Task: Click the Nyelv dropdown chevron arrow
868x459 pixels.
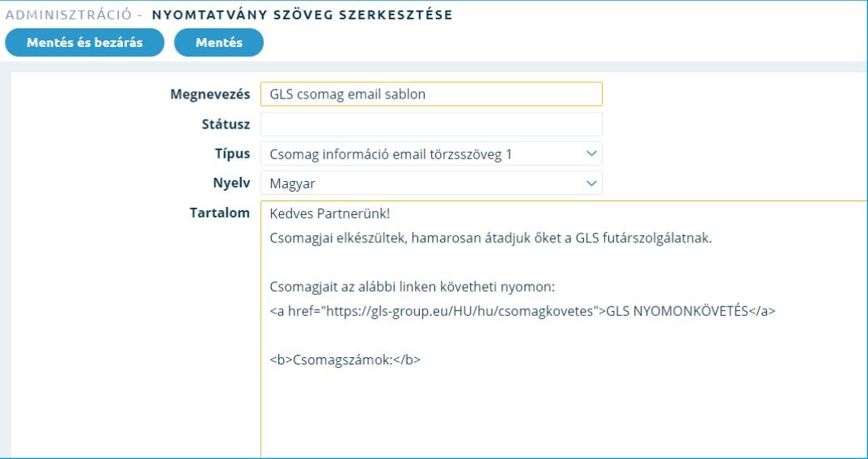Action: [591, 183]
